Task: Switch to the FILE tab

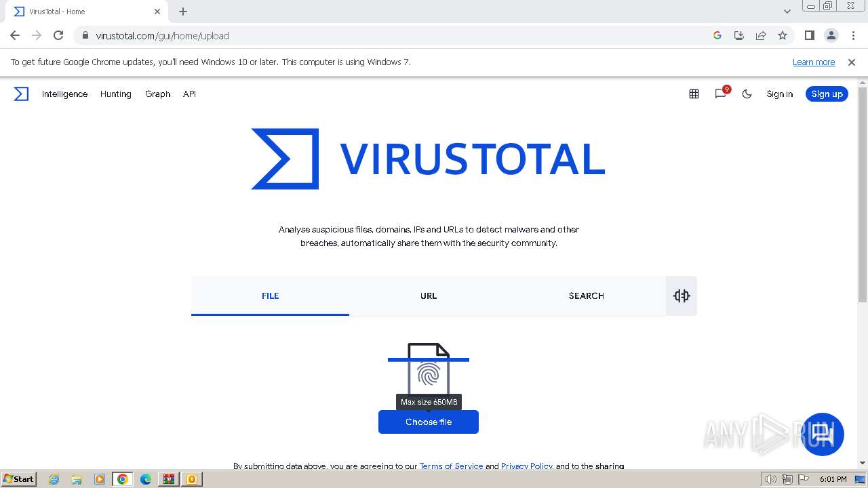Action: 270,296
